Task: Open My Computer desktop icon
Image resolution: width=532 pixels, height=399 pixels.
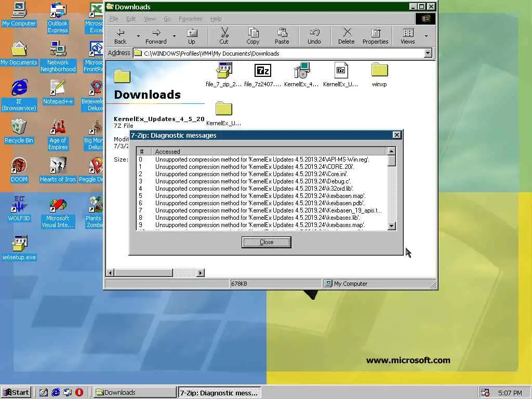Action: (19, 14)
